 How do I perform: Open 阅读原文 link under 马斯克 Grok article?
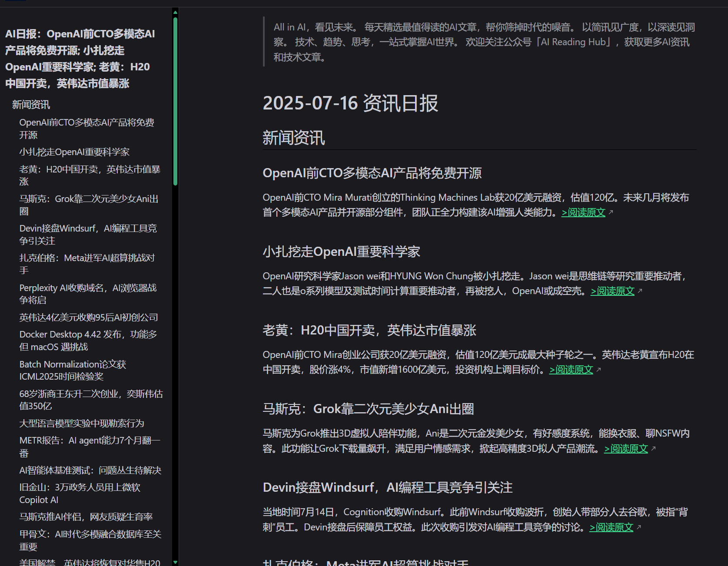tap(626, 449)
